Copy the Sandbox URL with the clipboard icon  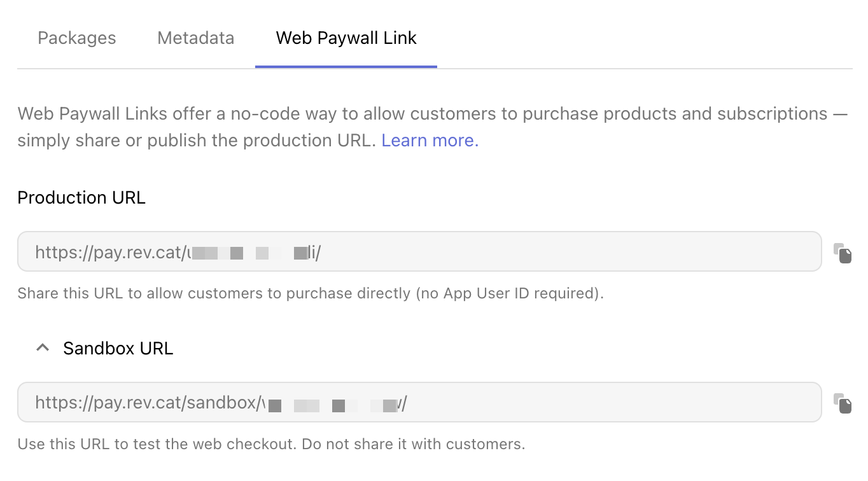coord(843,403)
